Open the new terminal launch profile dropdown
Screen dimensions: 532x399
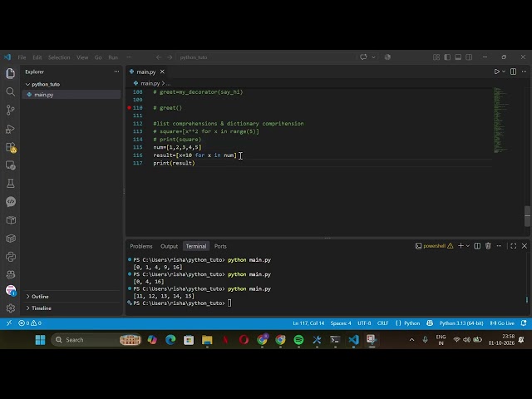pos(467,246)
